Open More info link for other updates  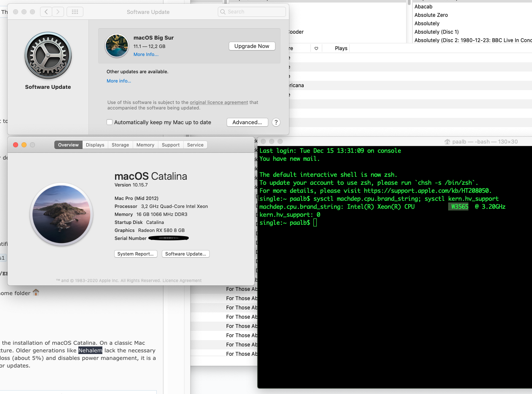[x=119, y=81]
